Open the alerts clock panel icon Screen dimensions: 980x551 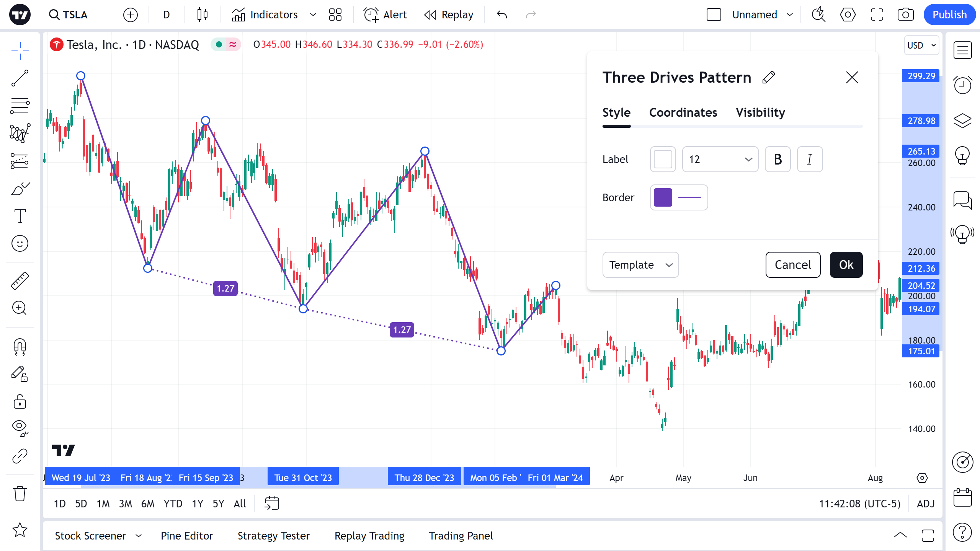962,85
